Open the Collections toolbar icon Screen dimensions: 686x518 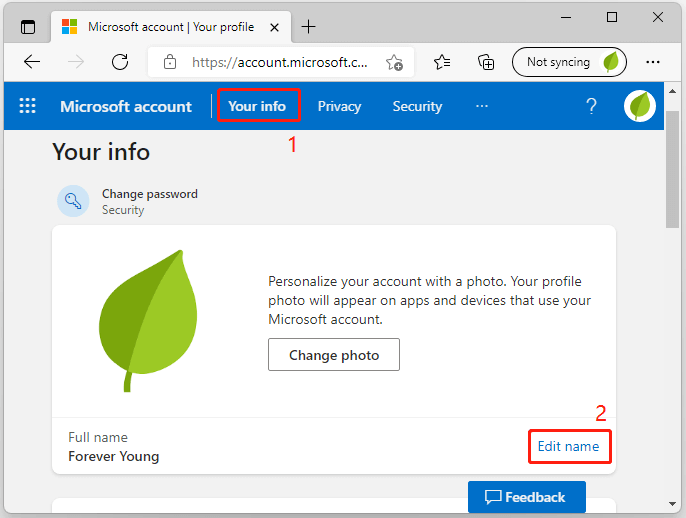pos(486,62)
